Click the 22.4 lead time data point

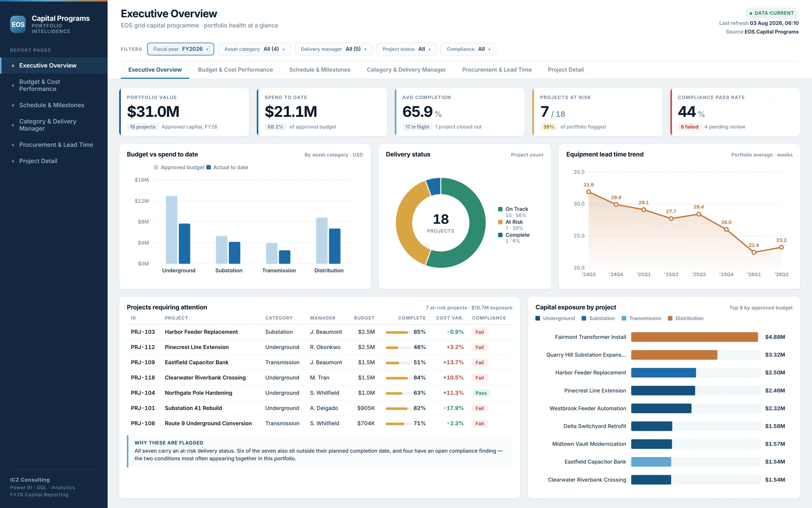(x=754, y=252)
